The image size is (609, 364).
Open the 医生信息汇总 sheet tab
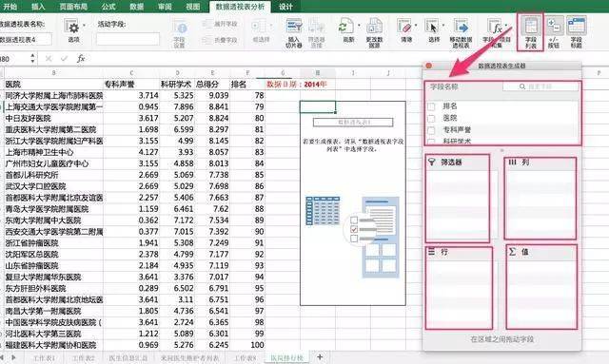[128, 357]
